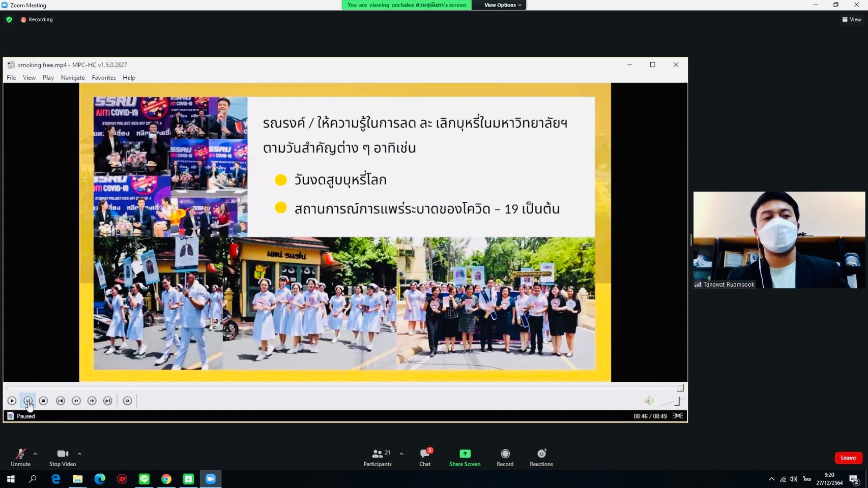This screenshot has width=868, height=488.
Task: Toggle the Pause button in player
Action: click(x=28, y=401)
